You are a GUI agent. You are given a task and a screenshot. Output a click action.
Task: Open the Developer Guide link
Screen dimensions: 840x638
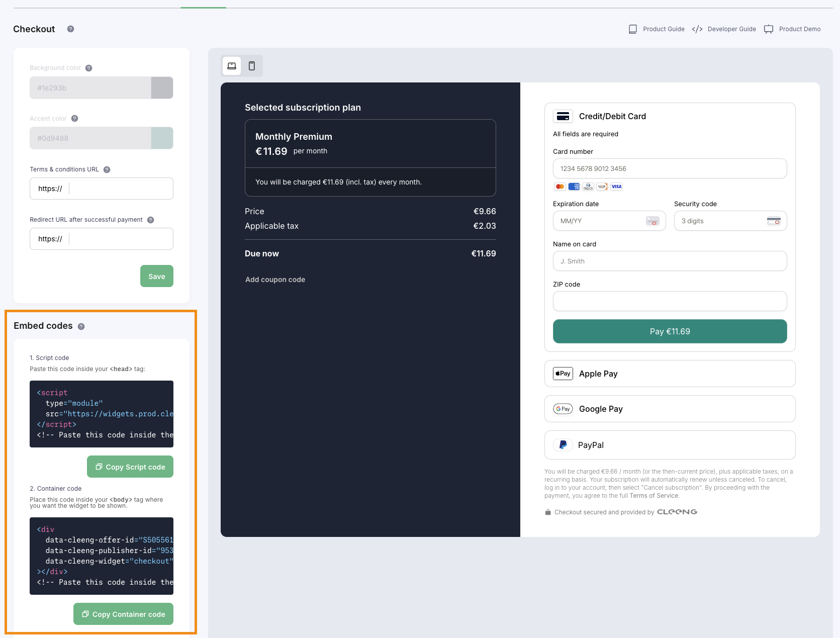pyautogui.click(x=732, y=29)
